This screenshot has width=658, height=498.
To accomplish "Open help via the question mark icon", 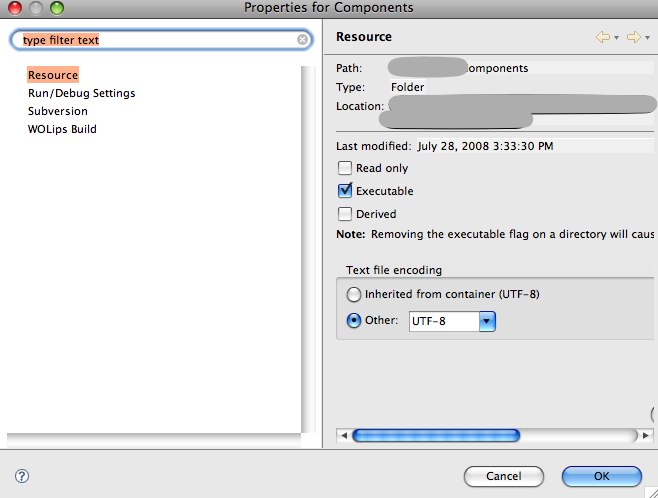I will pyautogui.click(x=22, y=477).
